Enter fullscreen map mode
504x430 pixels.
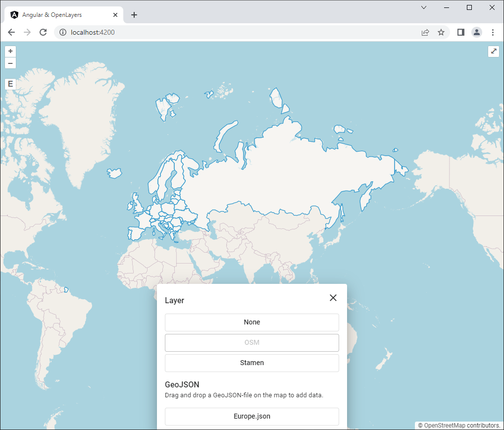pyautogui.click(x=493, y=51)
